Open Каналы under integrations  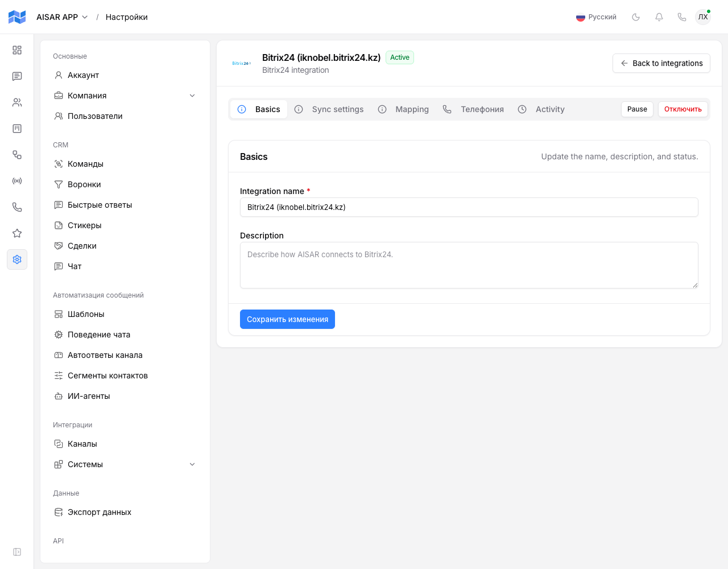click(125, 444)
